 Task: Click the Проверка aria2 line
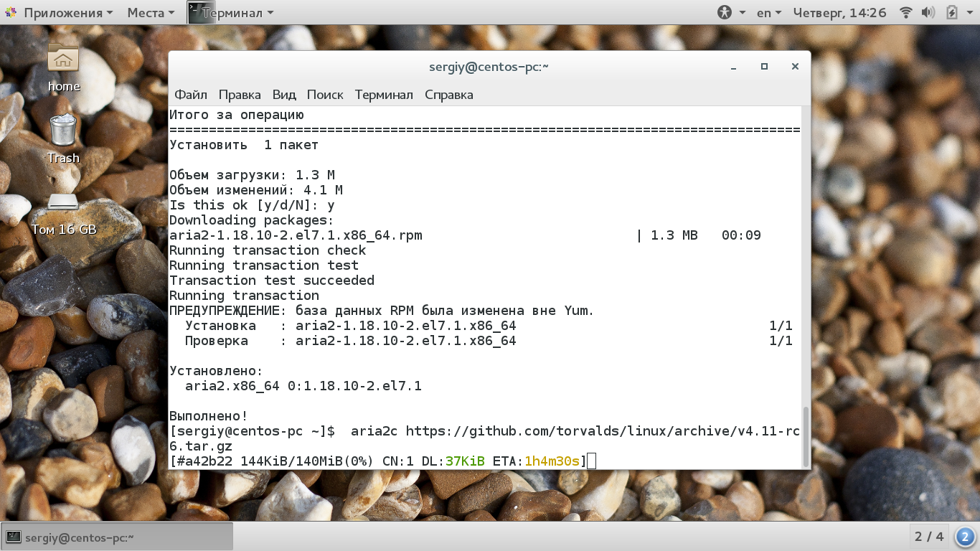pos(351,341)
